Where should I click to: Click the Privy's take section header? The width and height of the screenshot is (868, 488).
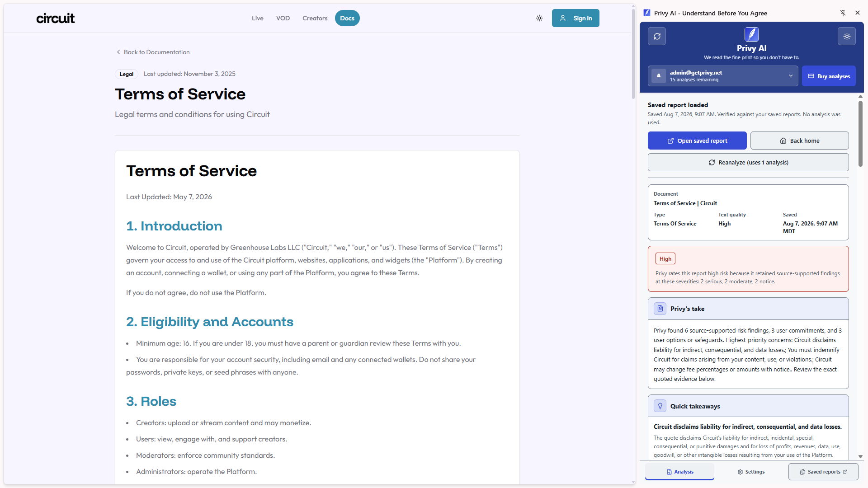coord(748,309)
